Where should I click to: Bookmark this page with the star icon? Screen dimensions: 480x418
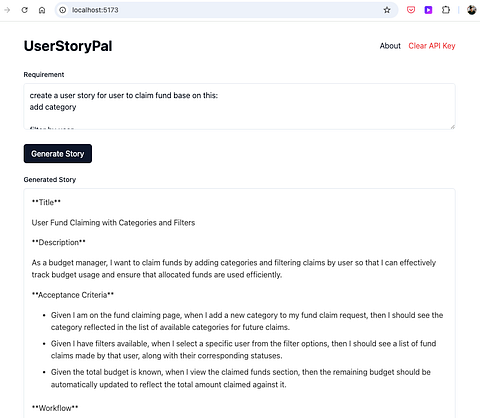387,10
